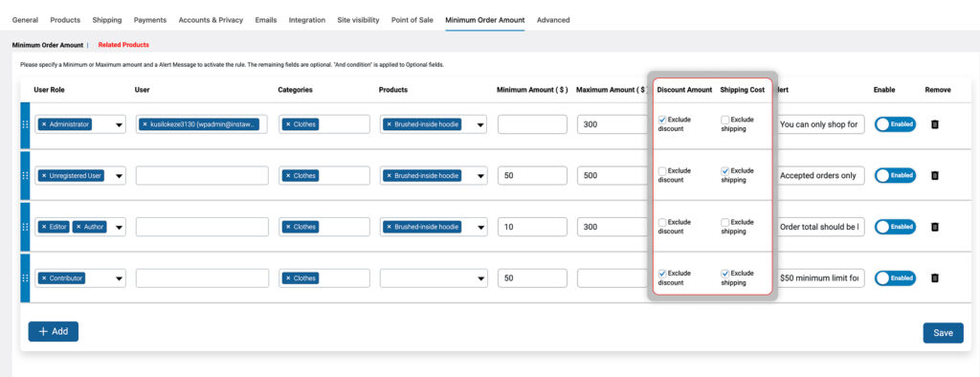Remove Brushed-inside hoodie tag in Administrator row
This screenshot has height=377, width=980.
tap(389, 124)
